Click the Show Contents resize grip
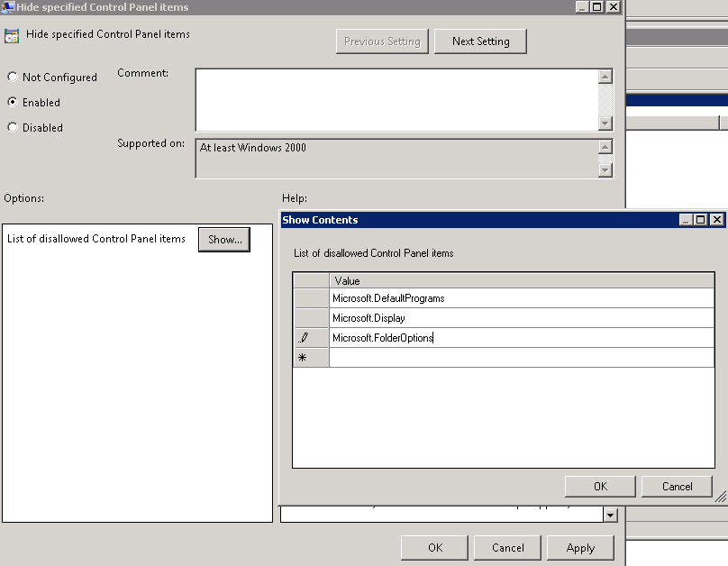This screenshot has width=728, height=566. pos(720,498)
